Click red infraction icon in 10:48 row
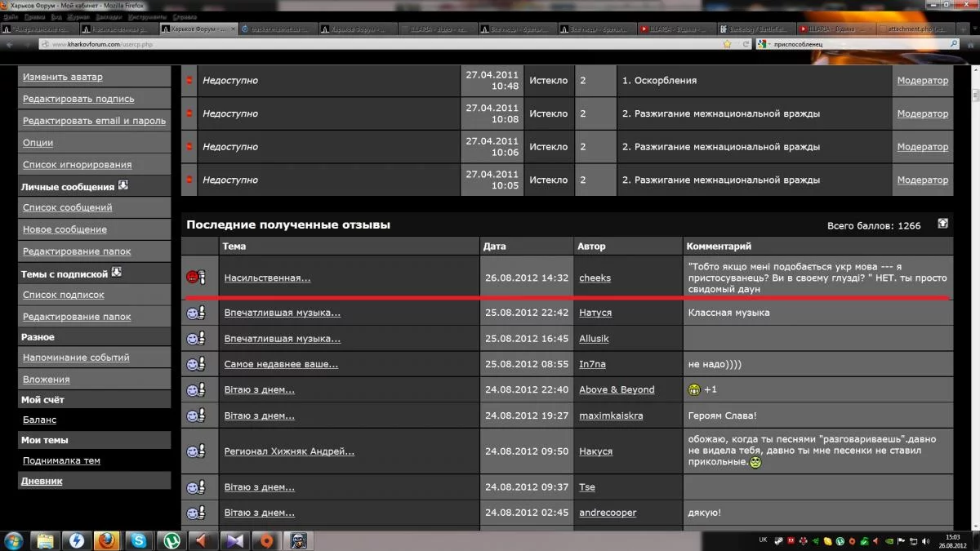 pyautogui.click(x=189, y=81)
